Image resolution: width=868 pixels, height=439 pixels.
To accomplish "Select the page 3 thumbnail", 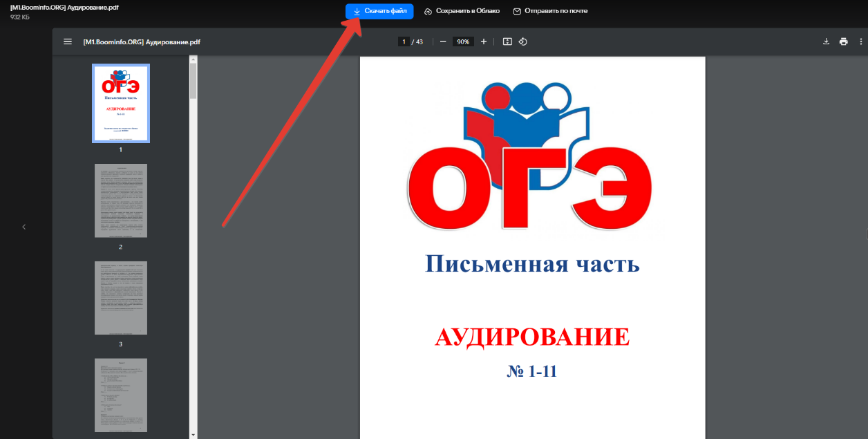I will (121, 298).
